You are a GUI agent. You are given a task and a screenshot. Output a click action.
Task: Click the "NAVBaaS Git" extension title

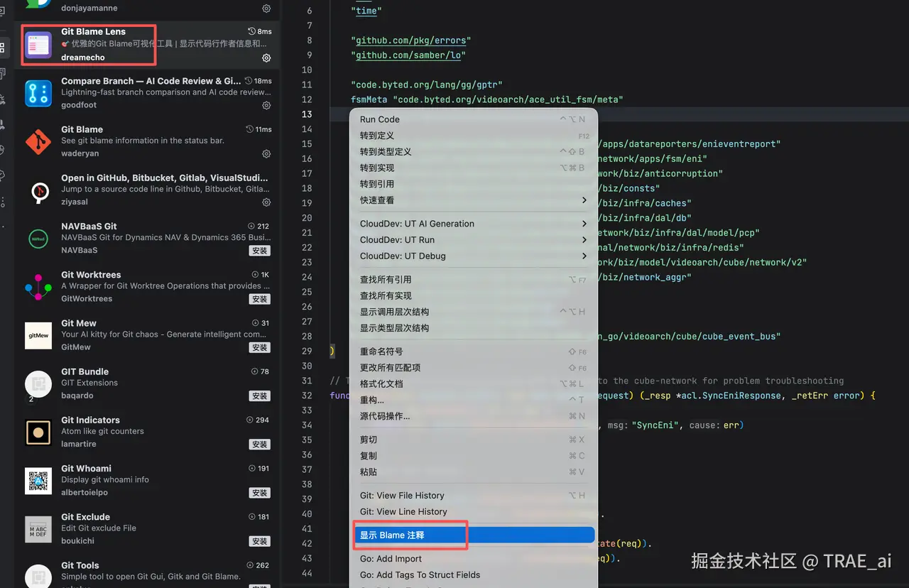pos(89,227)
